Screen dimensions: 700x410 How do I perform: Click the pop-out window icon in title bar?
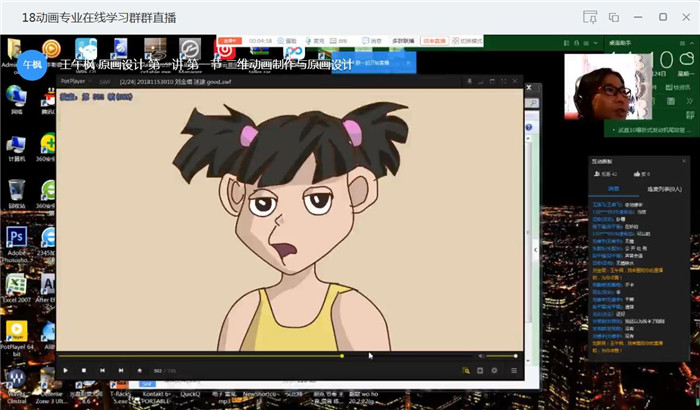pos(590,17)
